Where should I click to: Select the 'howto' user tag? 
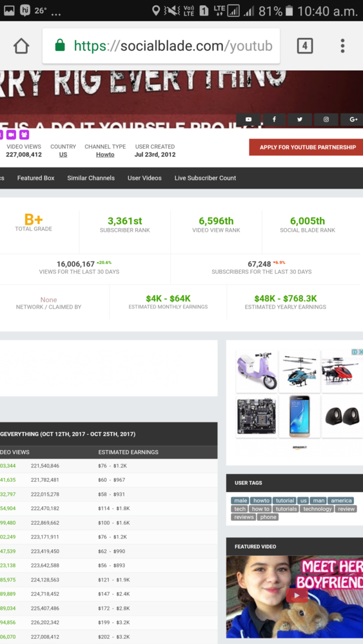click(261, 500)
